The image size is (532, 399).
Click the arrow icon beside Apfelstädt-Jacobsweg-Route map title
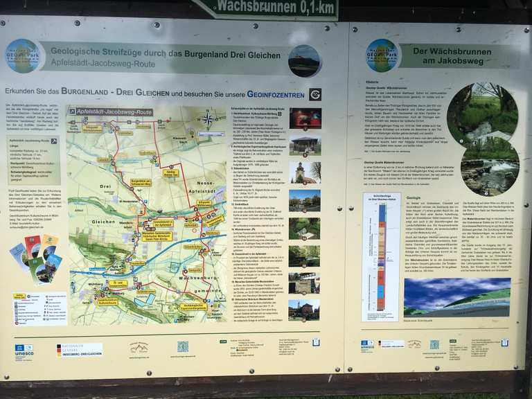[x=72, y=112]
